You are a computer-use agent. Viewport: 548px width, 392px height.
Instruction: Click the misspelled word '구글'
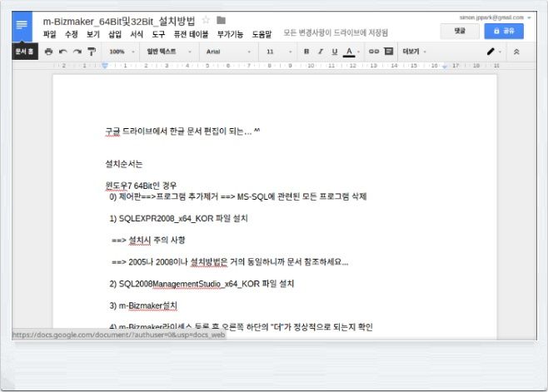112,131
